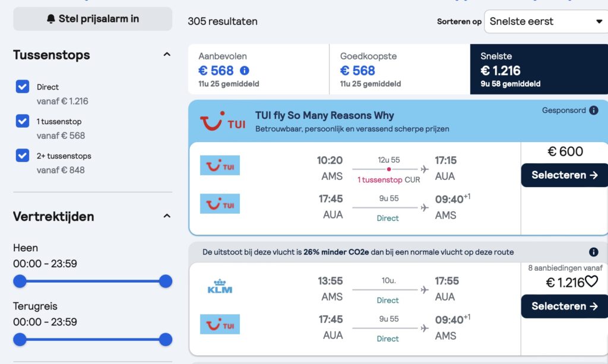Click the CO2e emissions info icon
608x364 pixels.
(x=593, y=252)
